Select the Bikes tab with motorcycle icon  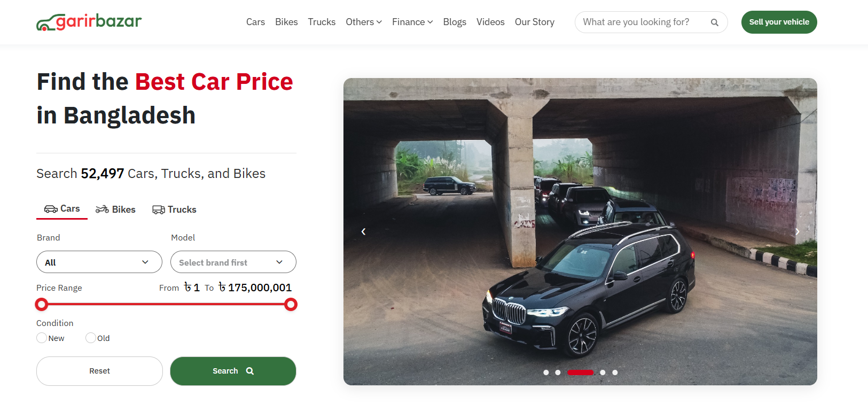(115, 210)
